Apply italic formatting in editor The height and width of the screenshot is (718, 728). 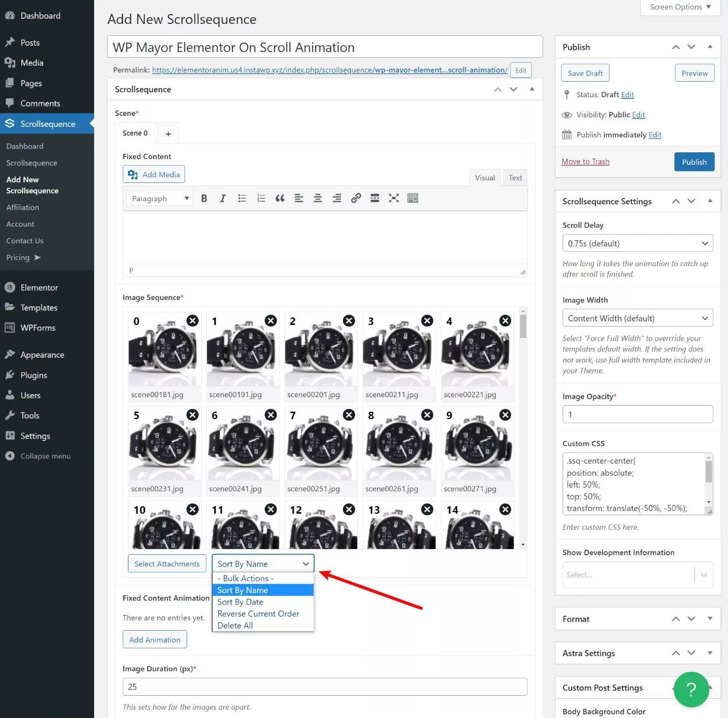pyautogui.click(x=223, y=198)
